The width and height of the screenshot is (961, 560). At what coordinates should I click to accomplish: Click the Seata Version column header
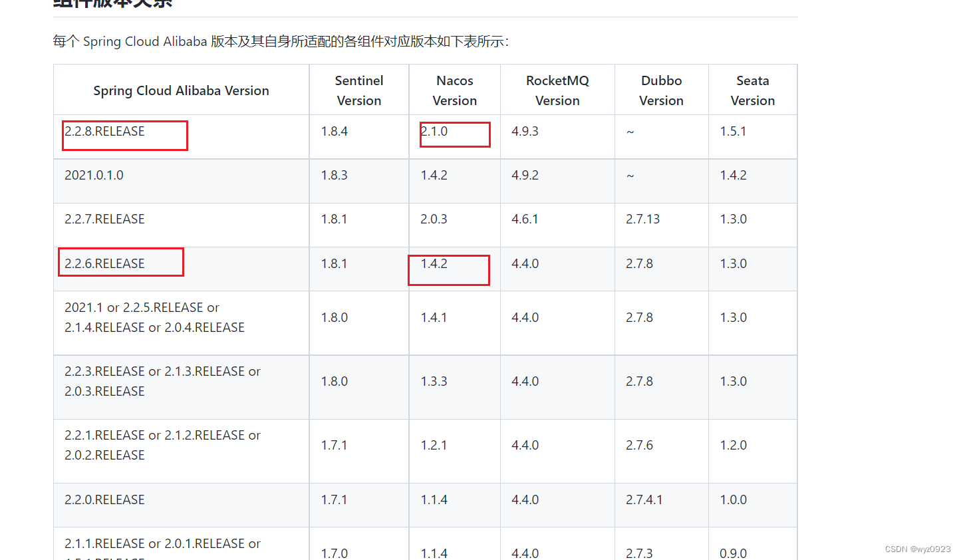click(x=753, y=90)
